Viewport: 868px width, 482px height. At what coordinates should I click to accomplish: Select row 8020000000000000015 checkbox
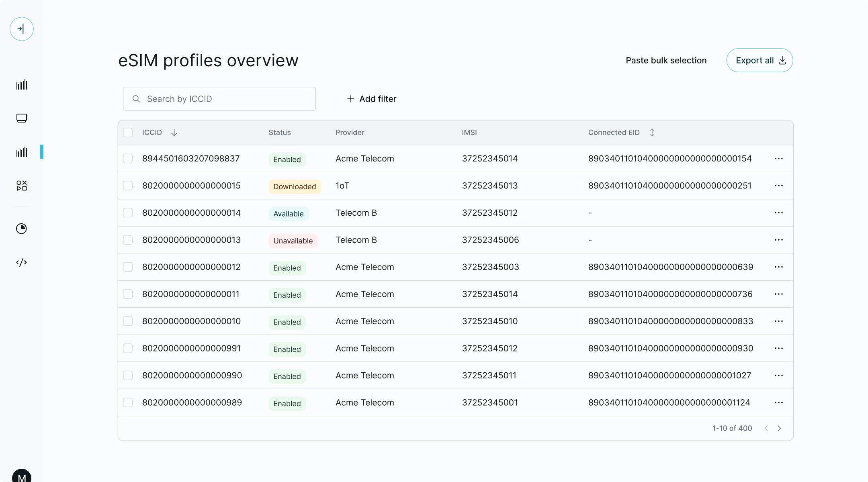[128, 186]
